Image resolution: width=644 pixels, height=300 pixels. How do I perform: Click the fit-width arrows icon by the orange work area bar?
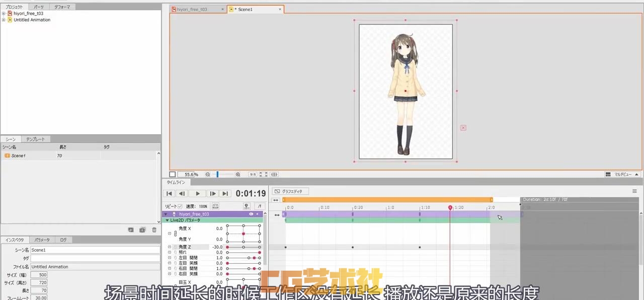pyautogui.click(x=276, y=200)
